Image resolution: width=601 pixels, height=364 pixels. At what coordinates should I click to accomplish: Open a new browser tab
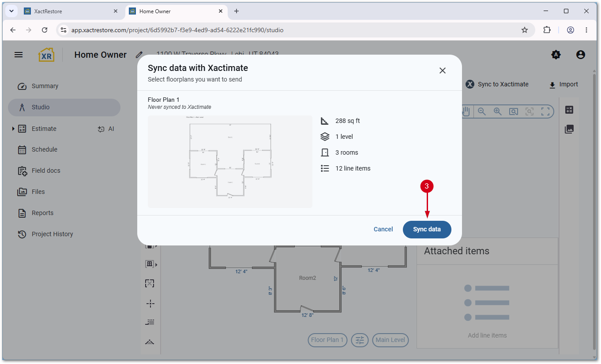(x=237, y=11)
